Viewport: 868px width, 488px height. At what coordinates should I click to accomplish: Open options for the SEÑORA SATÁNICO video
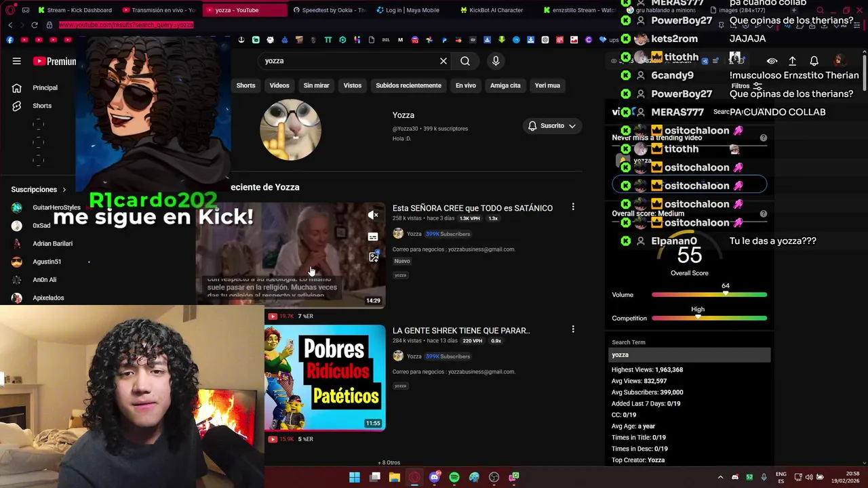pos(573,207)
